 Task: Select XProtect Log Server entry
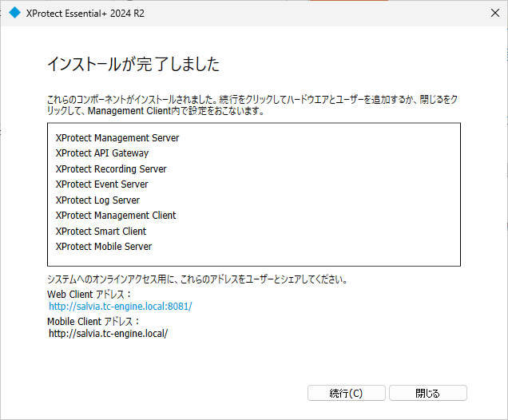click(97, 200)
